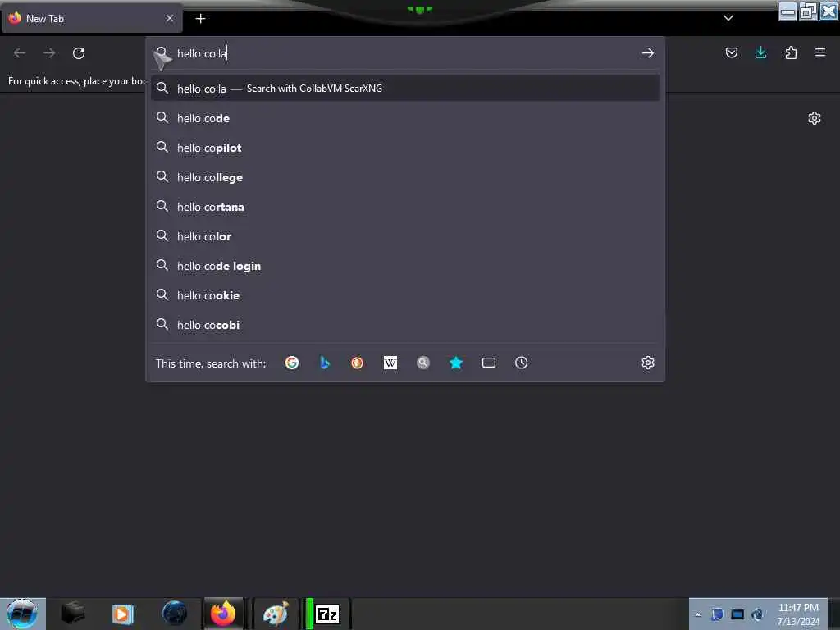Search with the Wikipedia engine icon
The height and width of the screenshot is (630, 840).
(390, 363)
